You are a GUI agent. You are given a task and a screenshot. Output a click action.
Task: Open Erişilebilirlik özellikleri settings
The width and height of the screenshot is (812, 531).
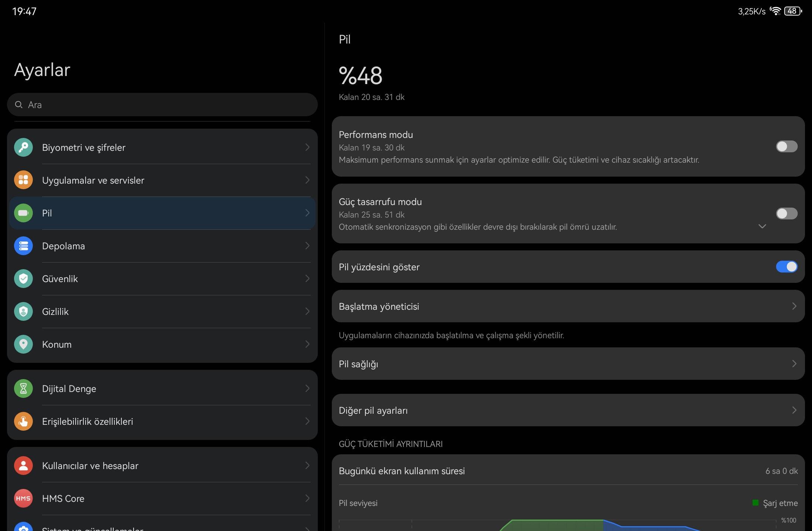click(x=162, y=421)
